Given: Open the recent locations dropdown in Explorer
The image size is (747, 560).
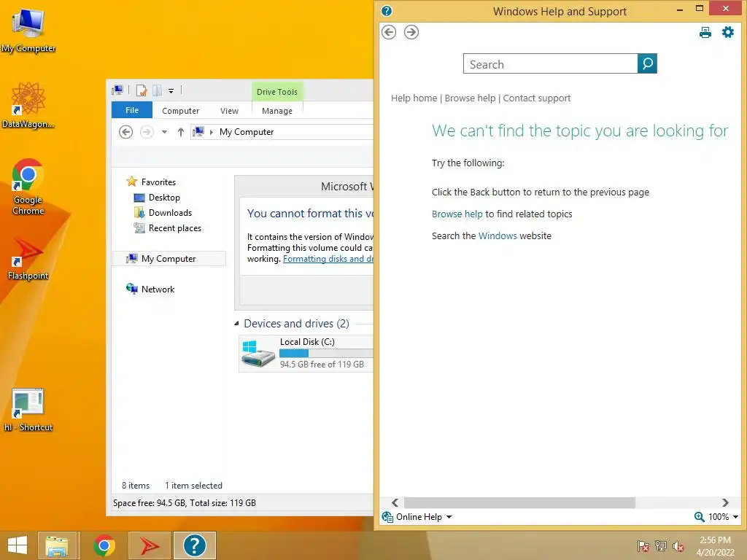Looking at the screenshot, I should [x=164, y=132].
